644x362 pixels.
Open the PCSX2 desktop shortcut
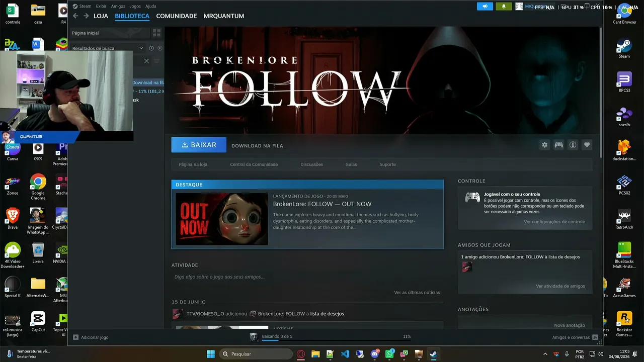pos(624,185)
